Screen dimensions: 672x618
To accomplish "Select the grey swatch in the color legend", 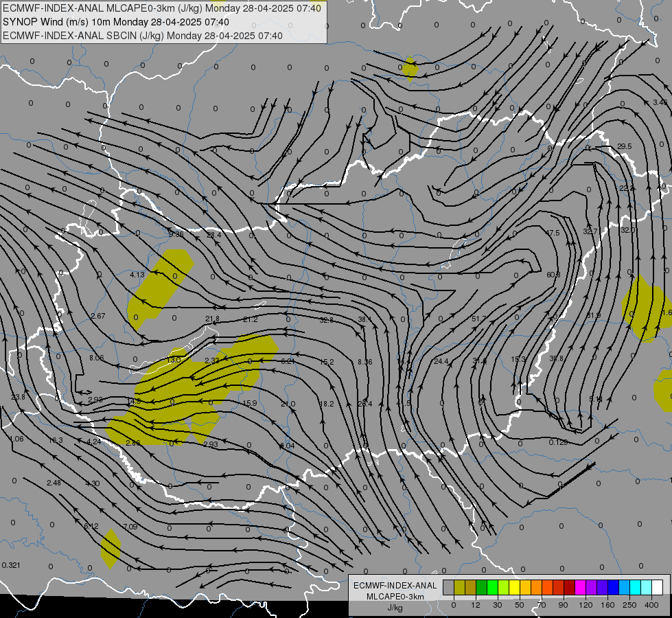I will pos(448,588).
